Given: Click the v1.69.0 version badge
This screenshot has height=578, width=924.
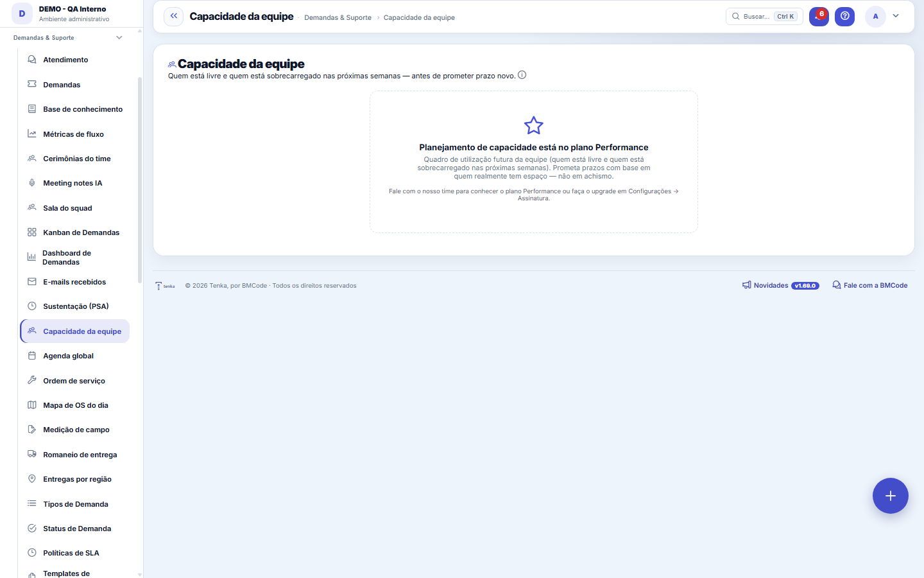Looking at the screenshot, I should (805, 286).
